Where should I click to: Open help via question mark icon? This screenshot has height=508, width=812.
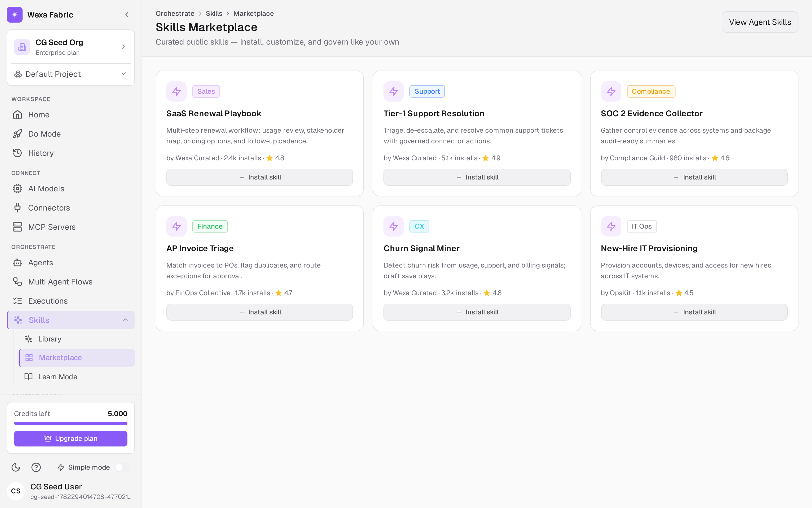click(x=36, y=467)
